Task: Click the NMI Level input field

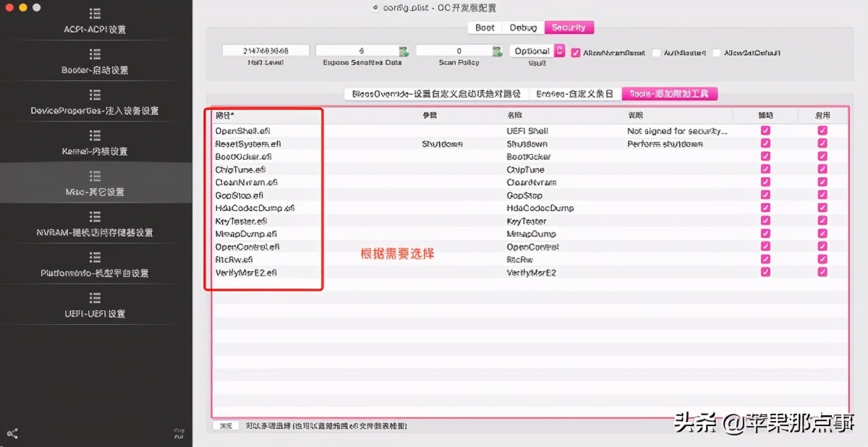Action: (x=264, y=51)
